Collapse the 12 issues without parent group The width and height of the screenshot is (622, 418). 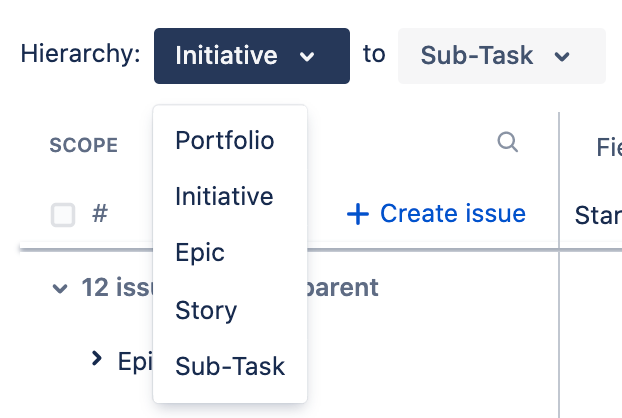pyautogui.click(x=60, y=288)
